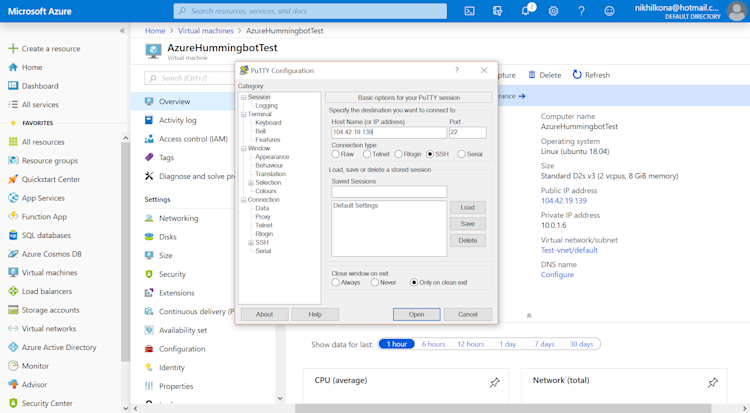Click public IP address 104.42.19.139 link

click(564, 201)
